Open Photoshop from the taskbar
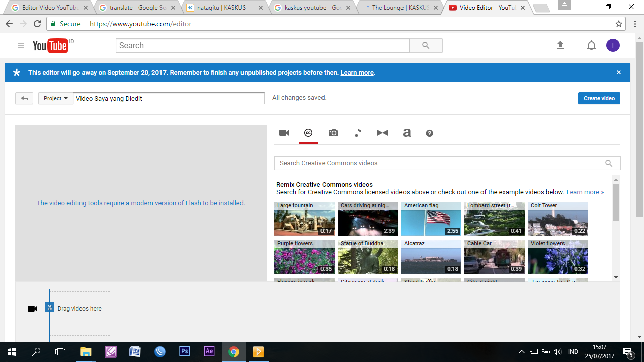The width and height of the screenshot is (644, 362). (x=185, y=351)
